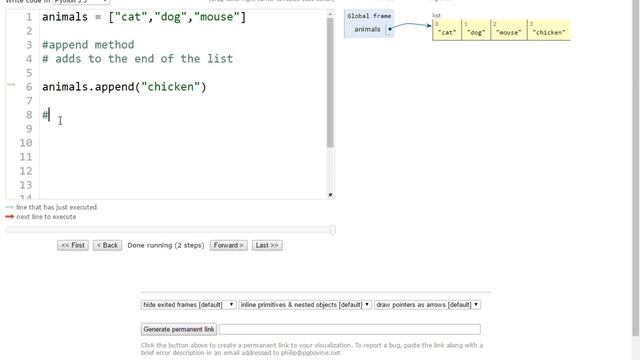This screenshot has width=640, height=360.
Task: Click the Global frame header label
Action: [369, 16]
